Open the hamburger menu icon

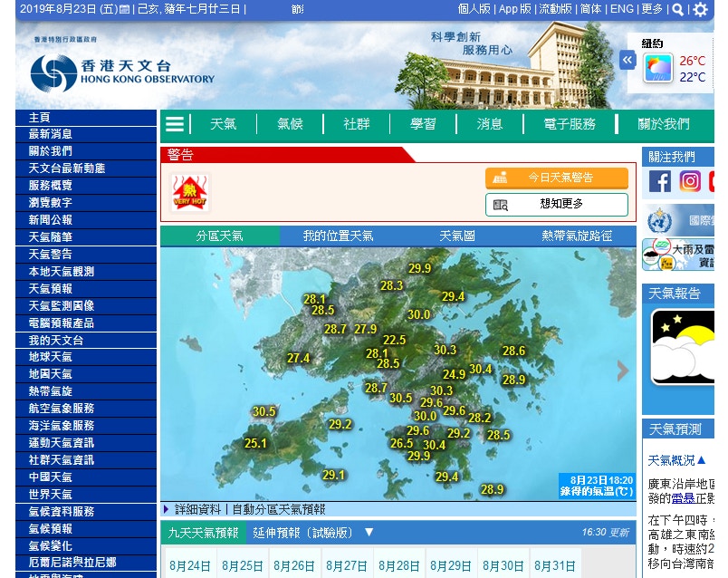pos(175,124)
